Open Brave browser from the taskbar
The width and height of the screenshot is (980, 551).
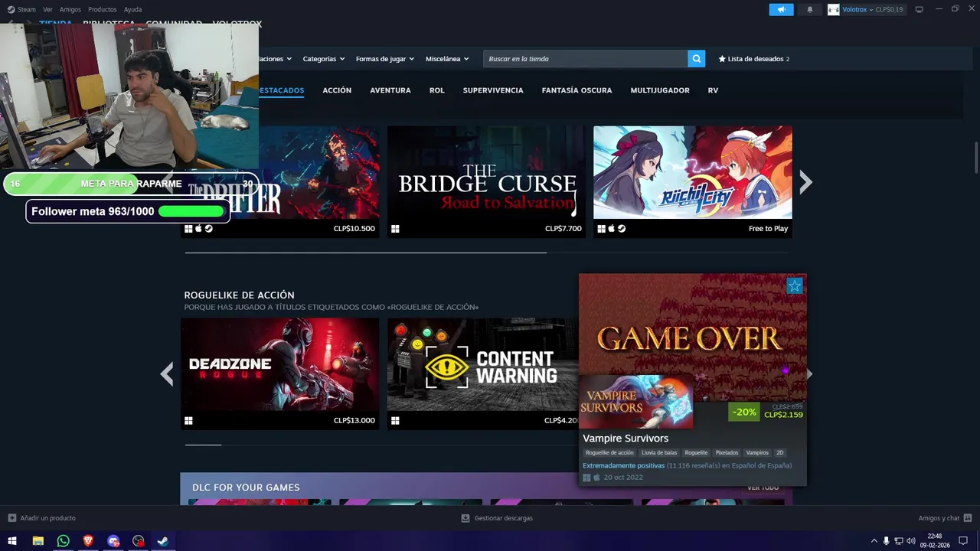pos(89,541)
